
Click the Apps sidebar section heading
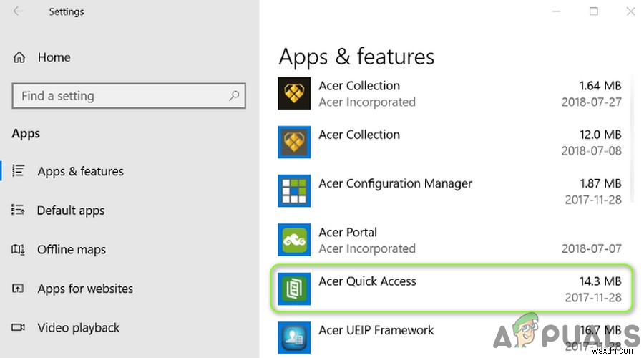coord(26,134)
